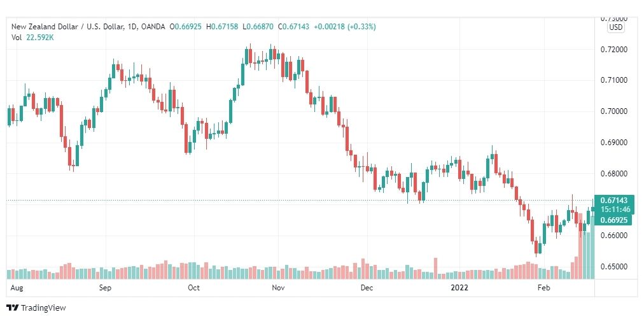Viewport: 644px width, 319px height.
Task: Select the green 0.67143 current price tag
Action: [613, 201]
